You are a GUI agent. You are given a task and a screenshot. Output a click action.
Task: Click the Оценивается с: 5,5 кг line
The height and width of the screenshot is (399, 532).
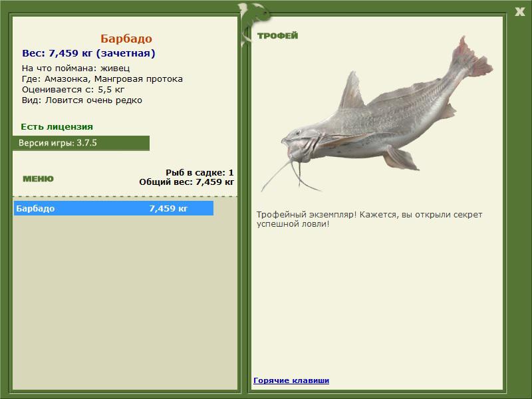tap(73, 90)
